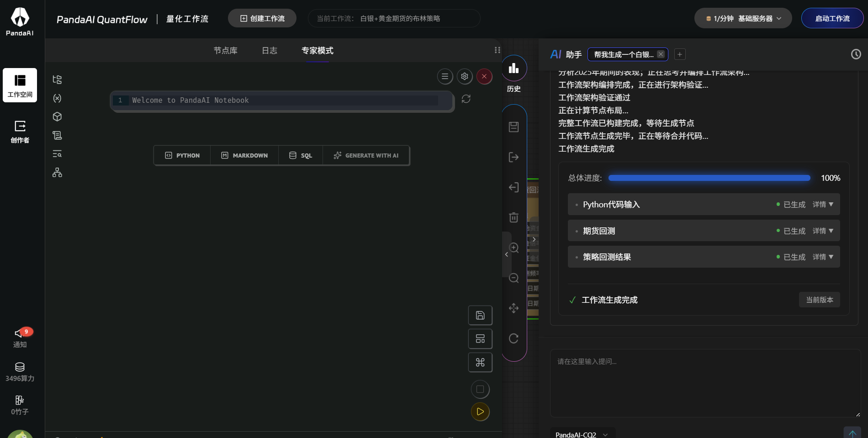
Task: Open the AI assistant history clock icon
Action: point(856,54)
